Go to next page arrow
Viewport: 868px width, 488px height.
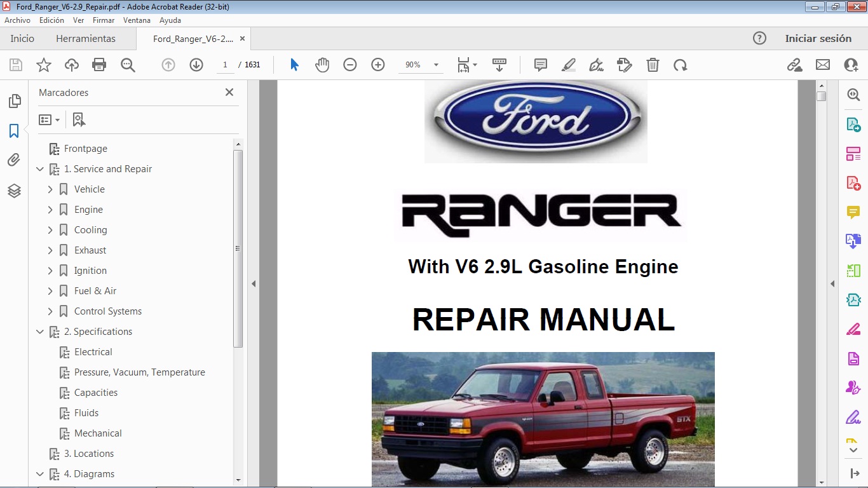[x=196, y=65]
